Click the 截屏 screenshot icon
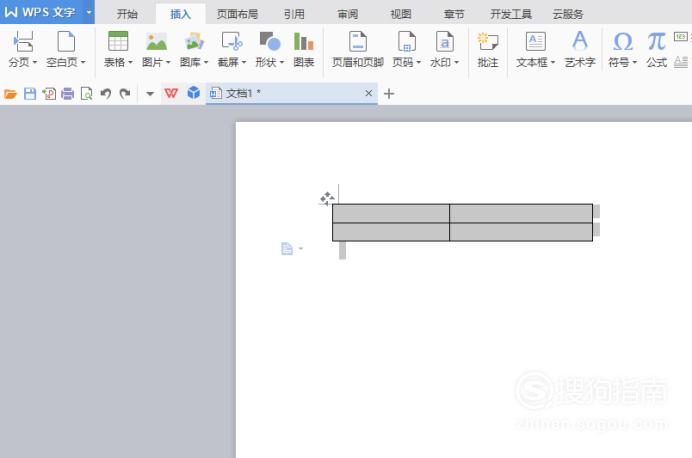This screenshot has width=692, height=458. click(x=232, y=41)
